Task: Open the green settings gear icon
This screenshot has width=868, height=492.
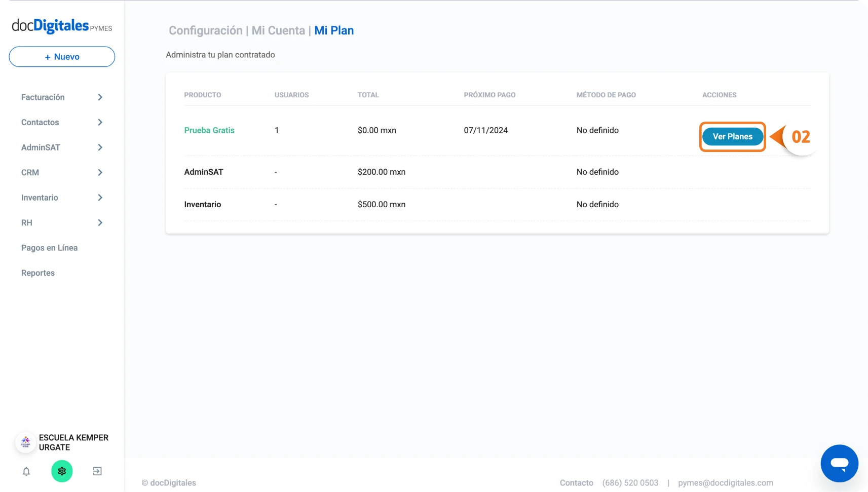Action: (x=62, y=471)
